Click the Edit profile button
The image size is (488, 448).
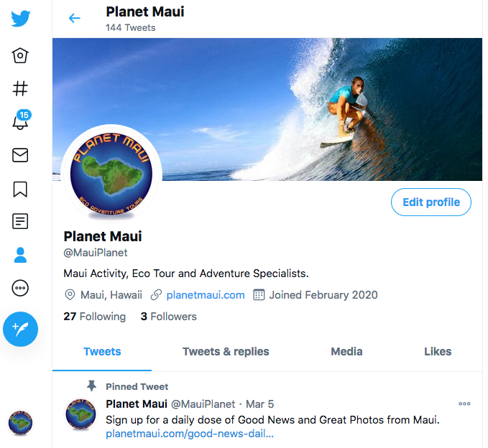tap(431, 202)
